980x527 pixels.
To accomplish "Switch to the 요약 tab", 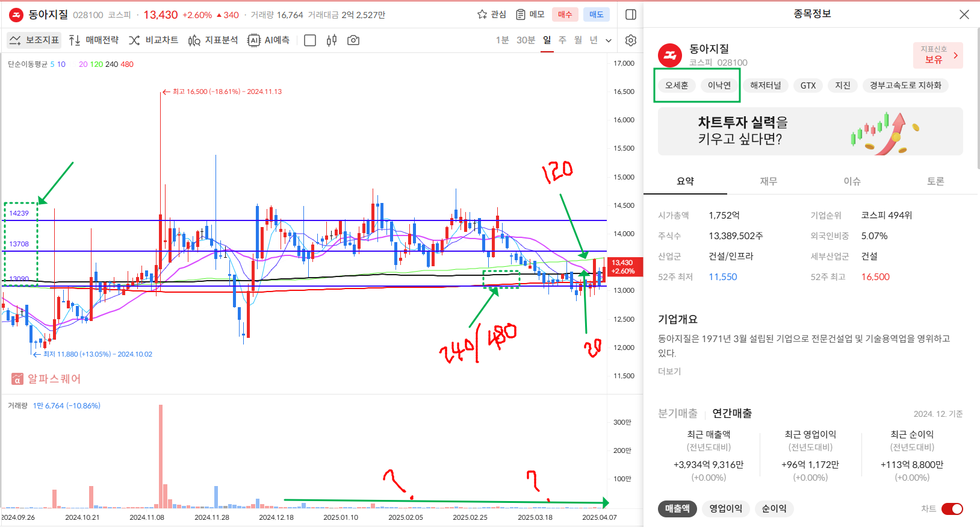I will [685, 181].
